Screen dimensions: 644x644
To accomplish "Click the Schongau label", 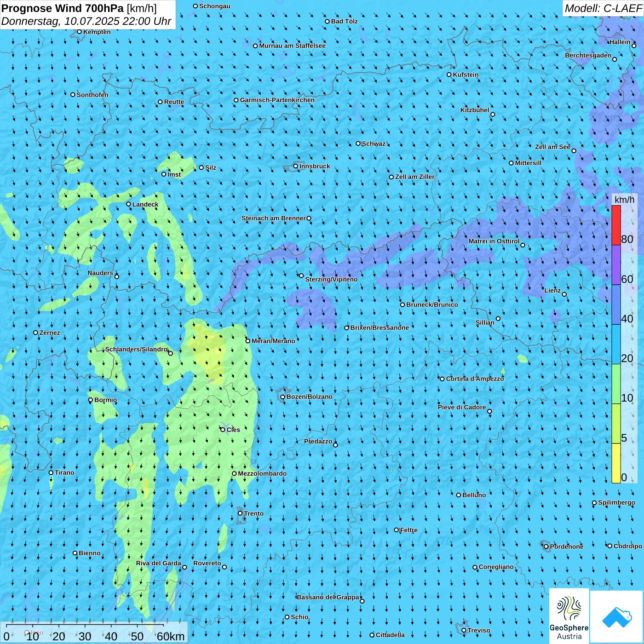I will [x=215, y=6].
